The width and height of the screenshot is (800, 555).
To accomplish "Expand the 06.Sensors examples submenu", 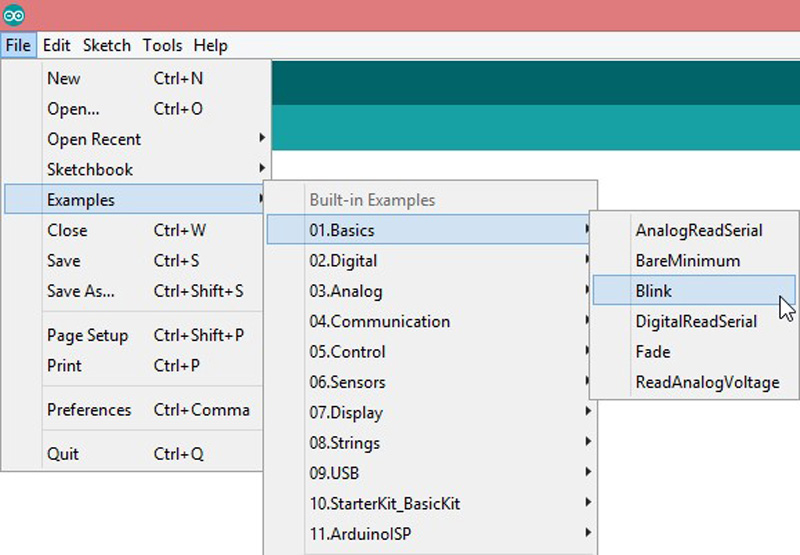I will point(347,382).
